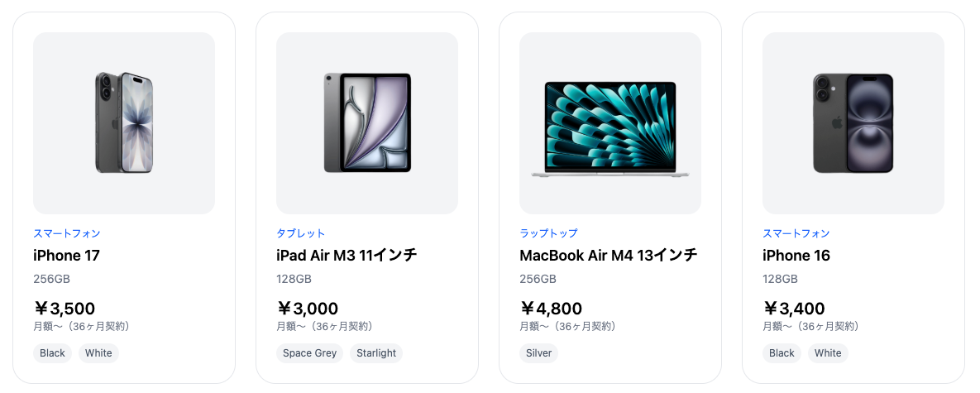
Task: Open the iPhone 17 product title
Action: (x=66, y=256)
